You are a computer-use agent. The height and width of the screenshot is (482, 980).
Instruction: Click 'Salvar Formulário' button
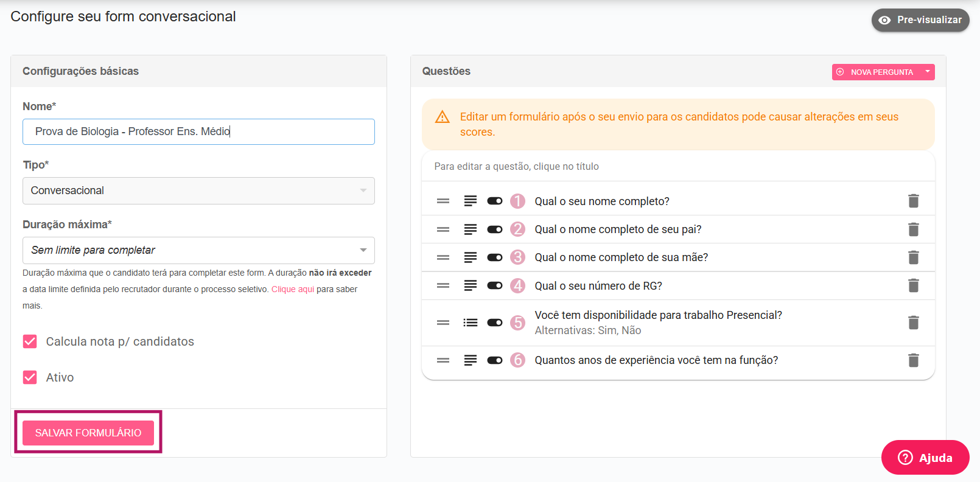(88, 433)
